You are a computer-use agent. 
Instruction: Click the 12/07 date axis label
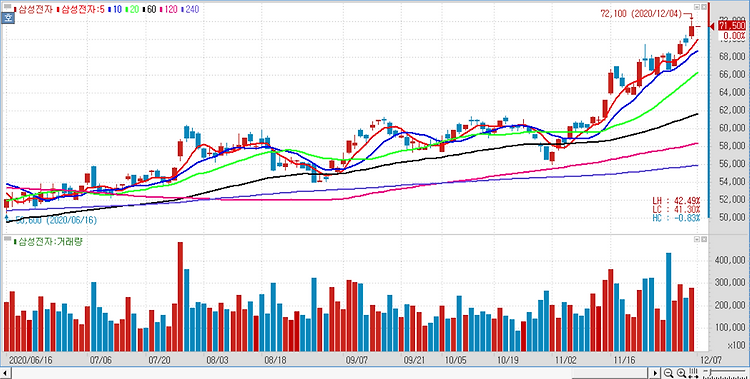711,359
